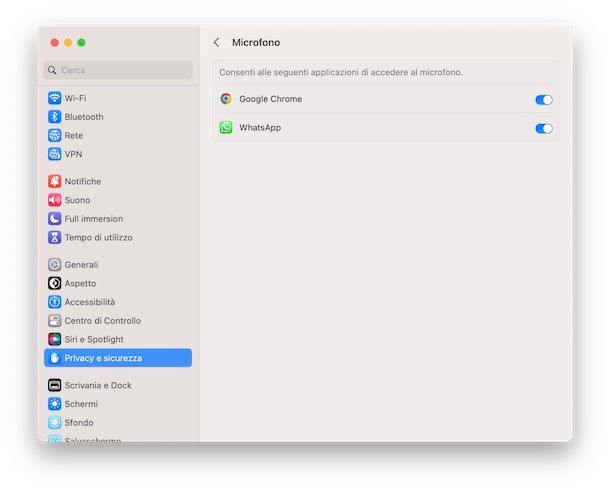Viewport: 610px width, 491px height.
Task: Open the Generali gear icon
Action: pos(54,265)
